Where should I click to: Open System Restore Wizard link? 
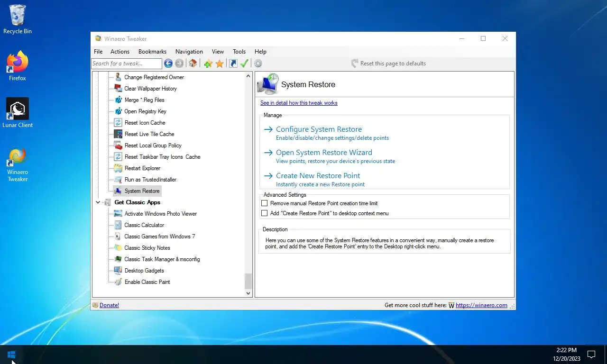pyautogui.click(x=324, y=153)
